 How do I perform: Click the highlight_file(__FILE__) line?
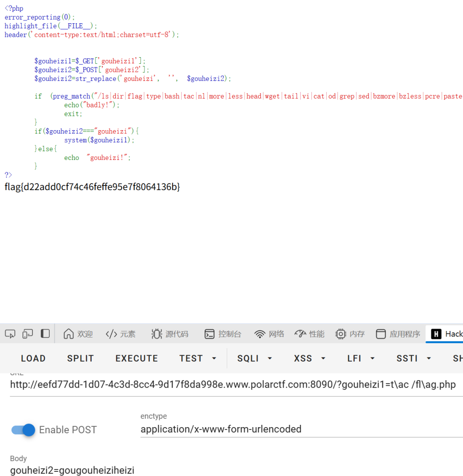(x=51, y=26)
